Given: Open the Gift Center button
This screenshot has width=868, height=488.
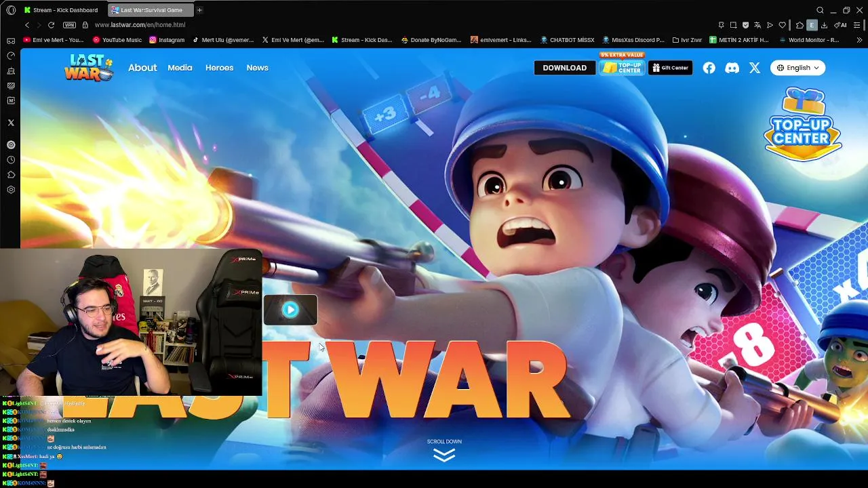Looking at the screenshot, I should click(x=670, y=68).
